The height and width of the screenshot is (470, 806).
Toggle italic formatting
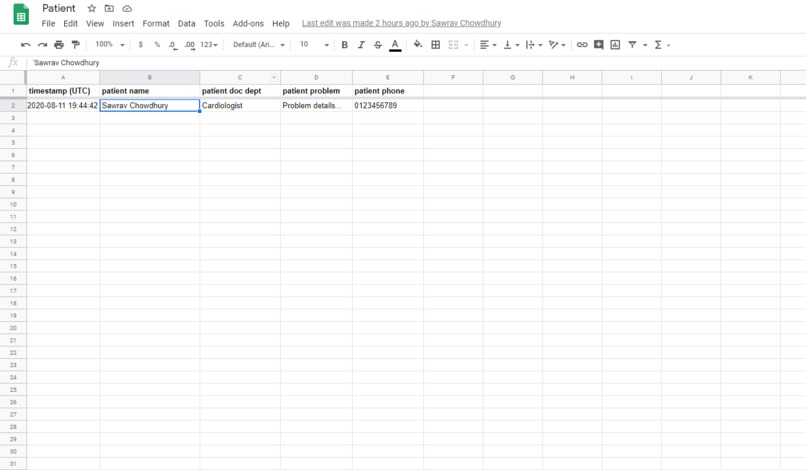pyautogui.click(x=361, y=45)
